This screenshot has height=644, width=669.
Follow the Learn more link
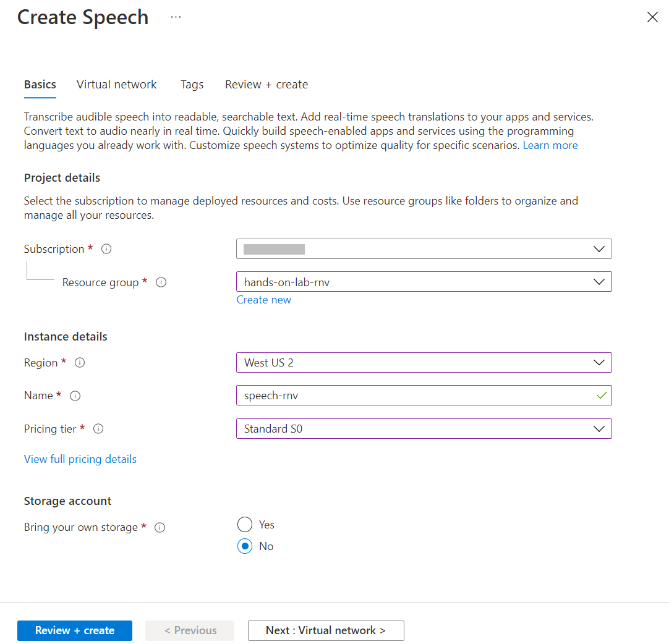pos(550,145)
